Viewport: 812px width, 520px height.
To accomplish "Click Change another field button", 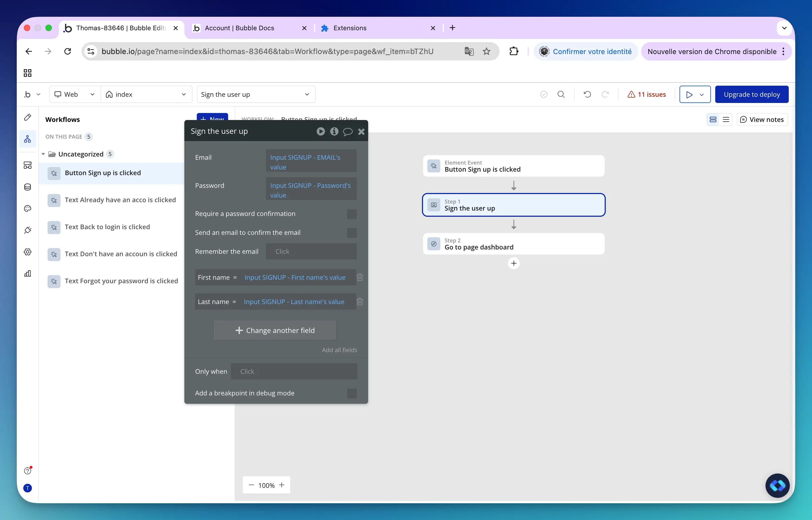I will (x=275, y=330).
